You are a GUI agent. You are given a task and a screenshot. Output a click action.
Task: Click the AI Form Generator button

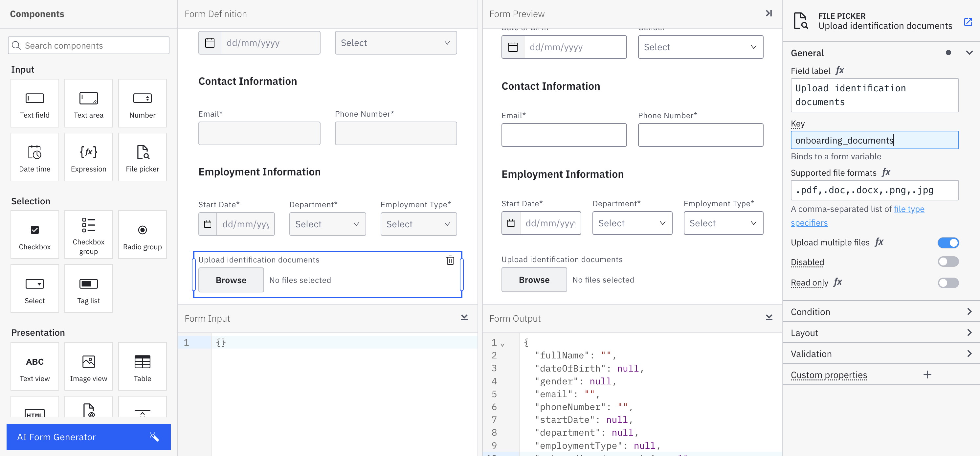tap(88, 437)
